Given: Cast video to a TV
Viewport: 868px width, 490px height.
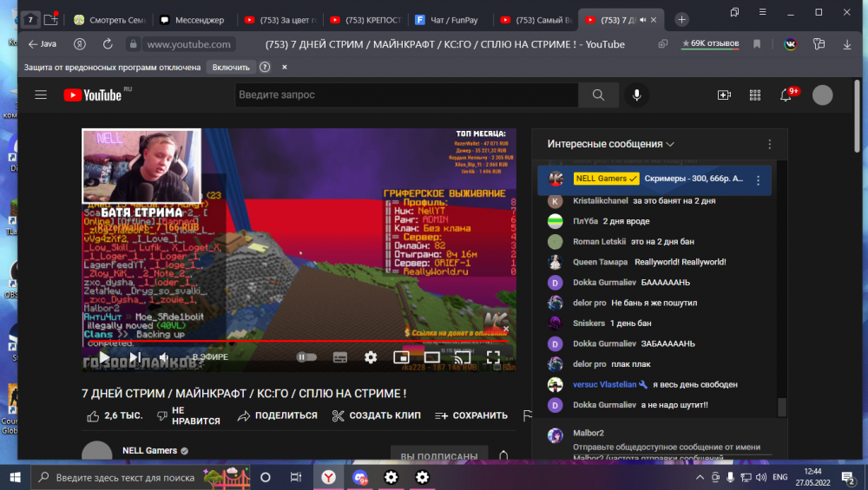Looking at the screenshot, I should click(x=462, y=357).
